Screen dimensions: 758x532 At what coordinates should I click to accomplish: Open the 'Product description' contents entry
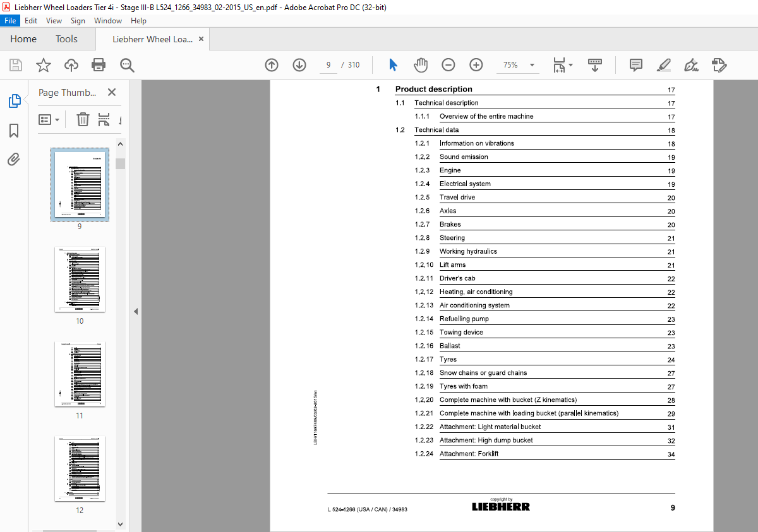(433, 89)
